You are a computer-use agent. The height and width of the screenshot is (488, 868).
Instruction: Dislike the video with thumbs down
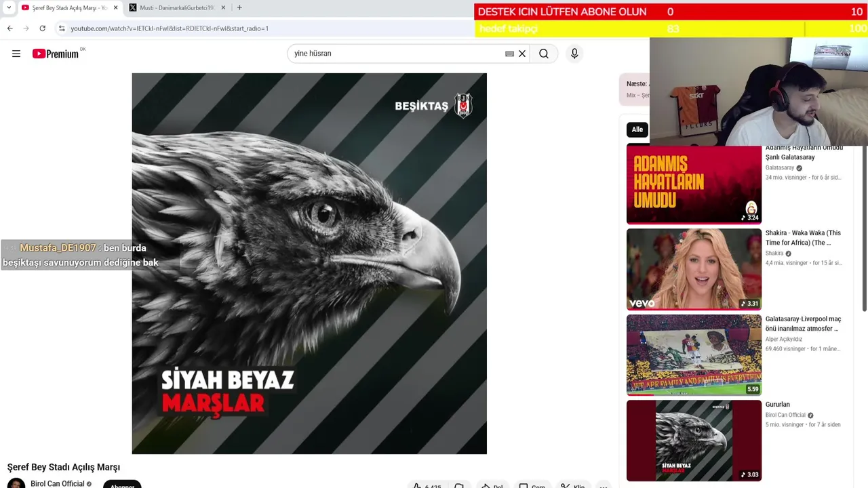point(458,486)
